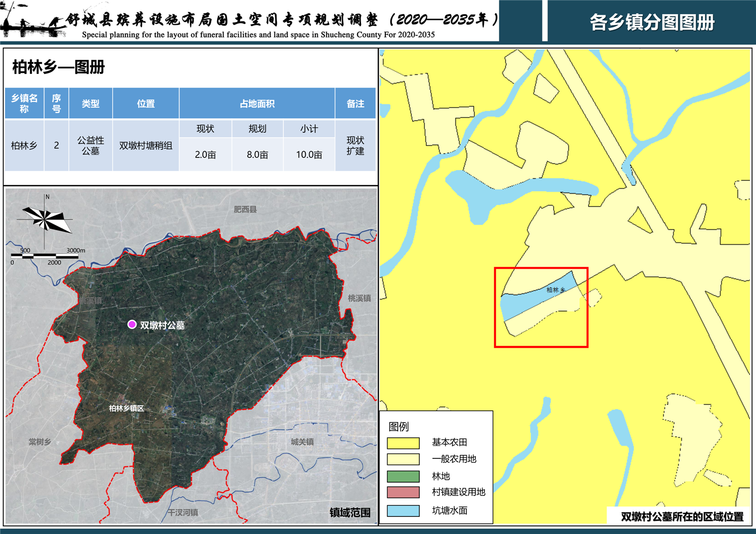The height and width of the screenshot is (534, 756).
Task: Click the 柏林乡 table cell
Action: coord(24,146)
